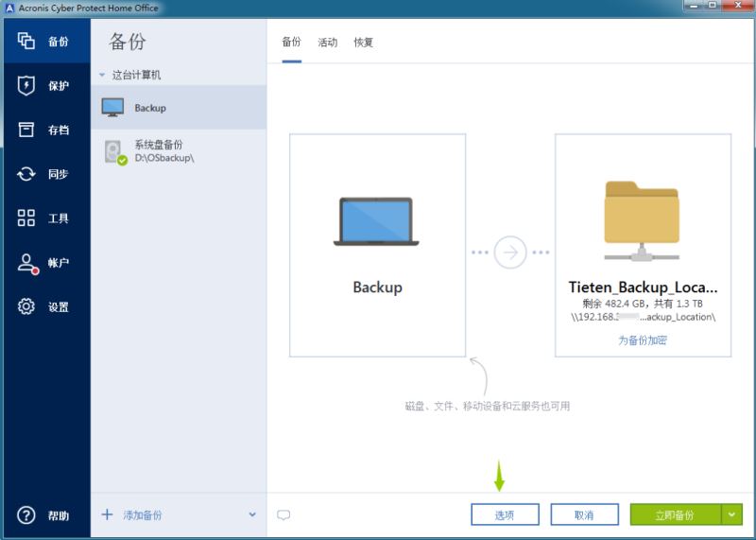The image size is (756, 540).
Task: Open the 工具 (Tools) sidebar section
Action: [46, 218]
